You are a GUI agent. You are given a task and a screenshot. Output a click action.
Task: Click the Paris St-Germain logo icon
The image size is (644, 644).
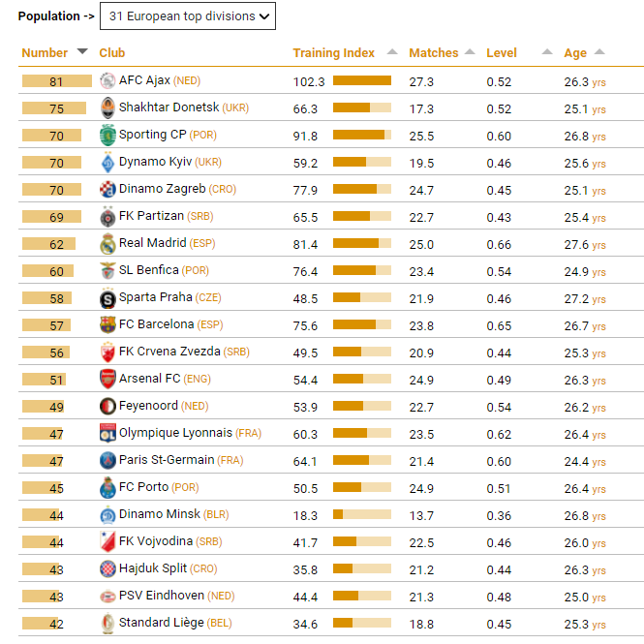click(x=107, y=461)
